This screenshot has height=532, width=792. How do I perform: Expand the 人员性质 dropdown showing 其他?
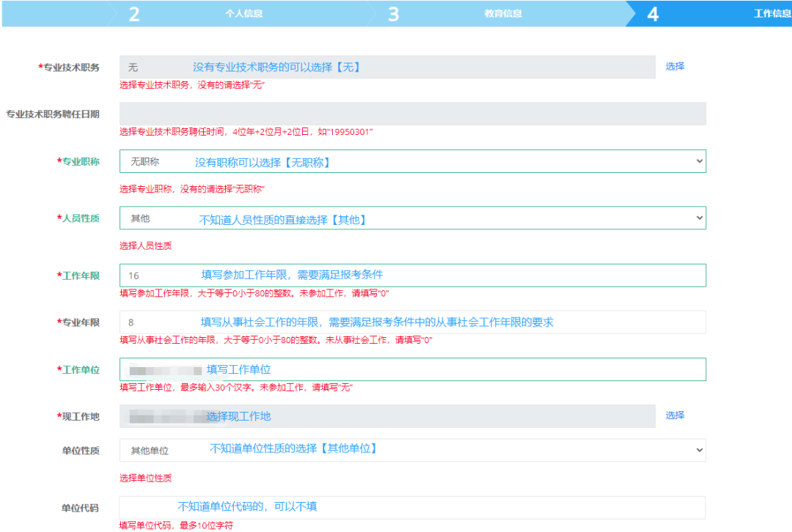(412, 218)
